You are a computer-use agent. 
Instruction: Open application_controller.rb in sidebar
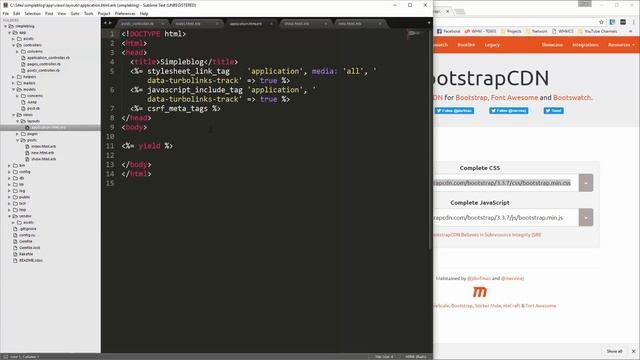(x=48, y=58)
